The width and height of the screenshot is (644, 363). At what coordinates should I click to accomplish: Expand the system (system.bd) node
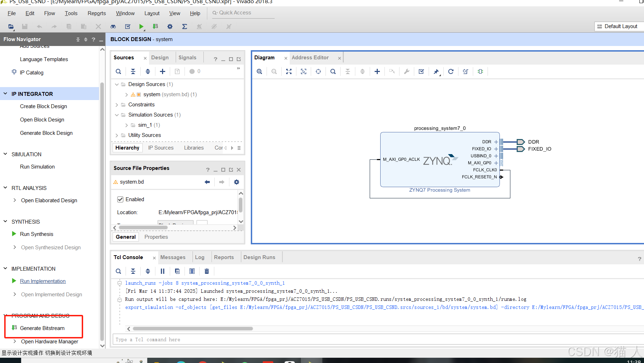pyautogui.click(x=127, y=94)
